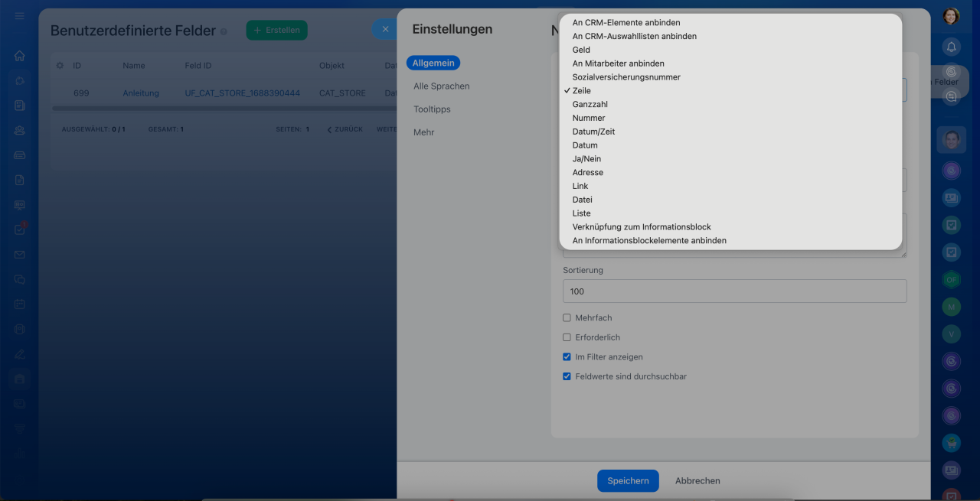Open the V contact bubble
980x501 pixels.
click(952, 334)
